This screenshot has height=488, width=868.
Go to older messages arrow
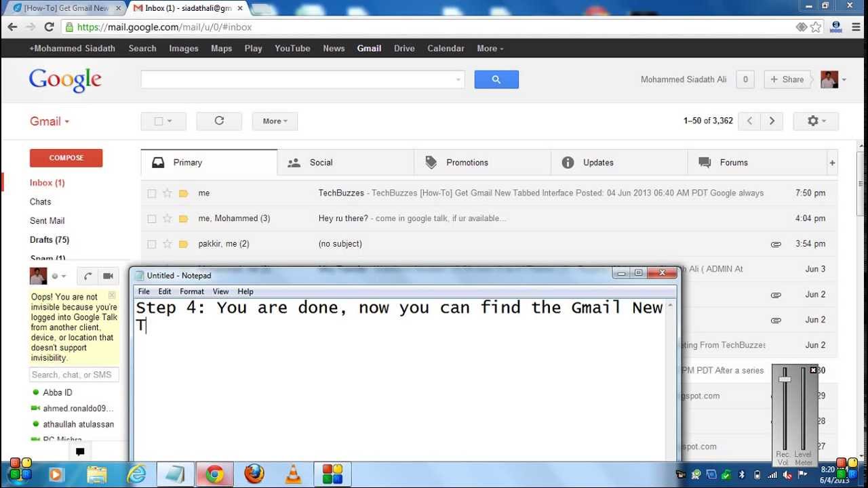click(772, 121)
